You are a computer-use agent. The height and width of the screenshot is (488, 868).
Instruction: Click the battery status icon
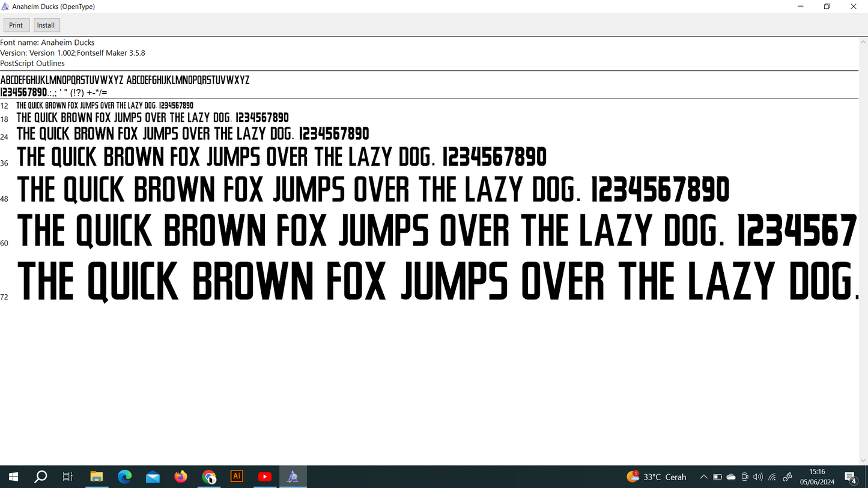pos(717,477)
